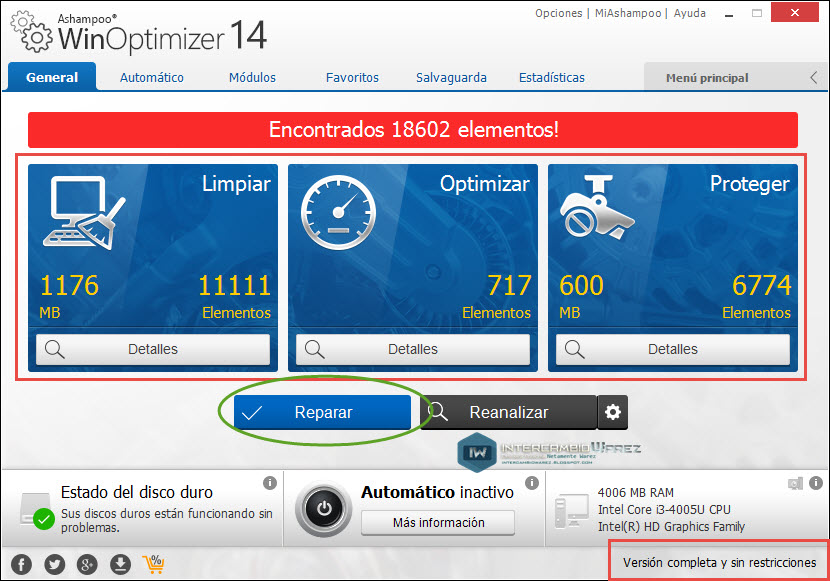This screenshot has width=830, height=581.
Task: Click the Automático inactivo heading
Action: 437,493
